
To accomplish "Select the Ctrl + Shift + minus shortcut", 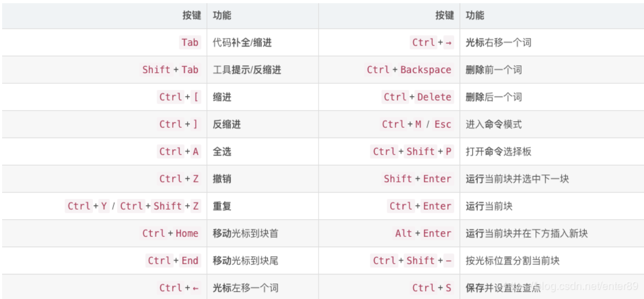I will point(413,261).
